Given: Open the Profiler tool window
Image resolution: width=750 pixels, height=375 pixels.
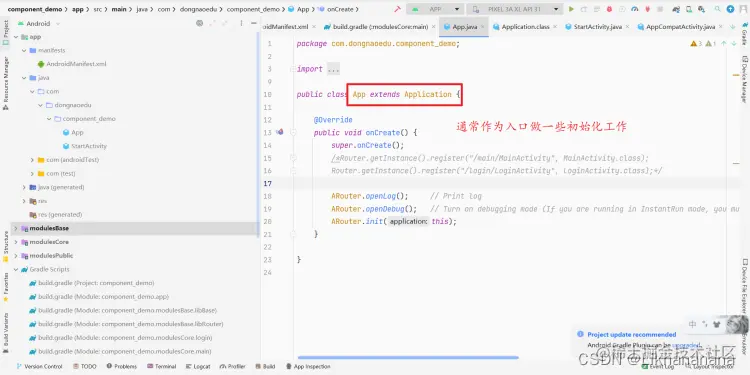Looking at the screenshot, I should pyautogui.click(x=232, y=366).
